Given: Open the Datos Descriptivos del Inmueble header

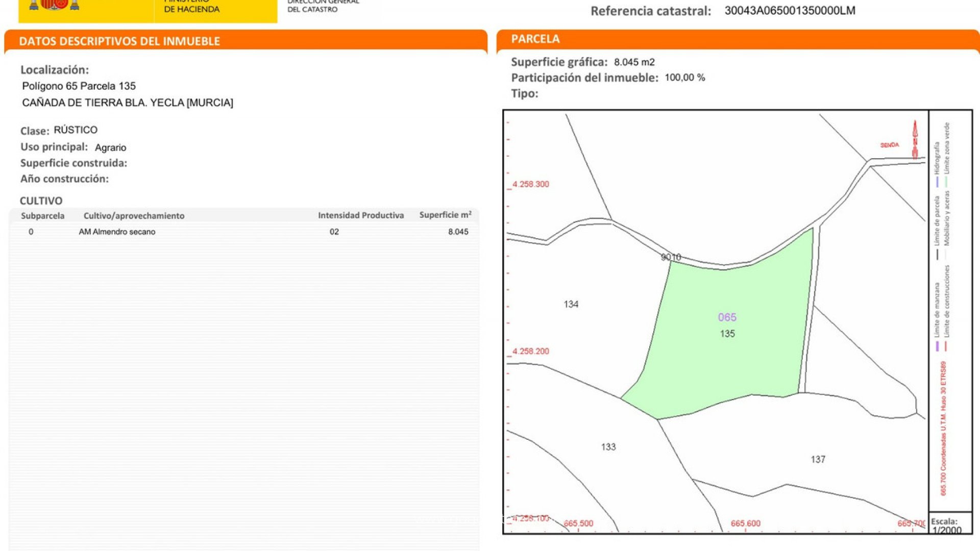Looking at the screenshot, I should [119, 41].
